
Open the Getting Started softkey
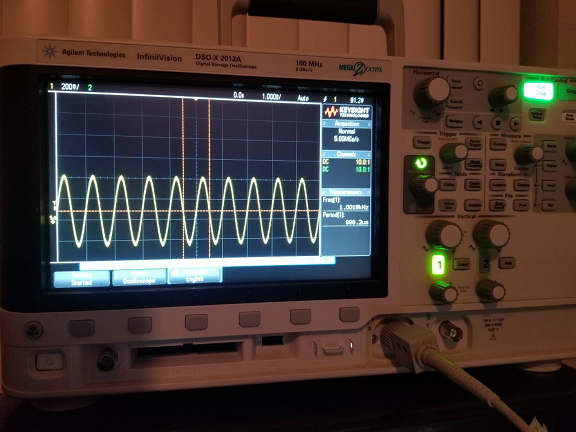[82, 279]
